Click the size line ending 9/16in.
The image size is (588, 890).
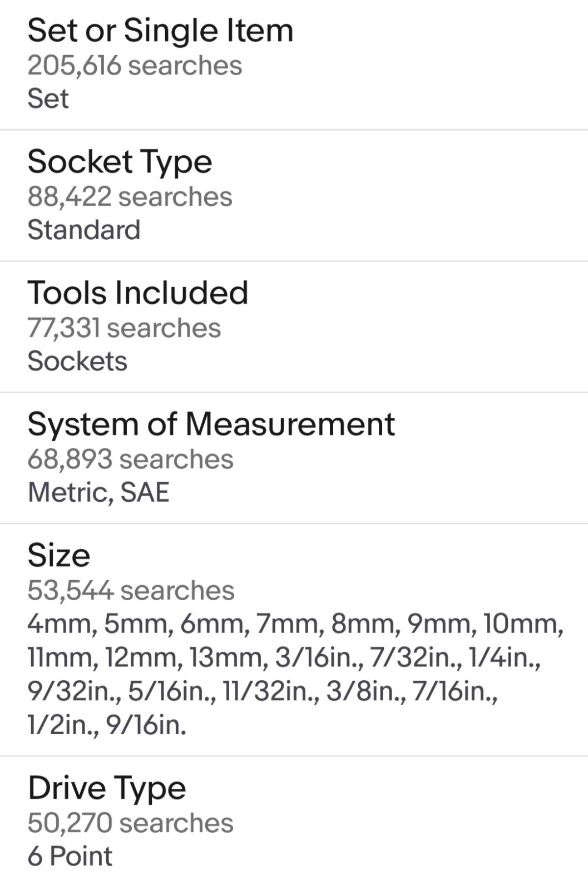(x=107, y=725)
